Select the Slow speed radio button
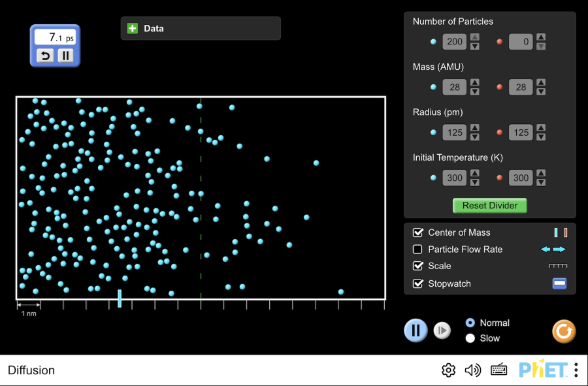This screenshot has width=588, height=386. [x=470, y=338]
